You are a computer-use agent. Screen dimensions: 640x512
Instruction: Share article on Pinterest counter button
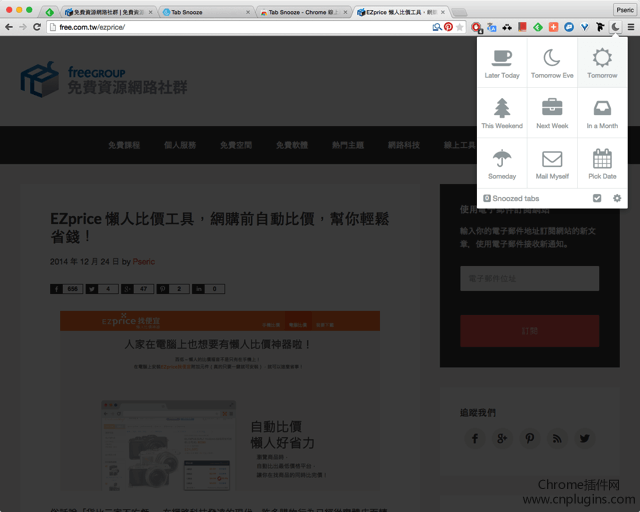coord(173,289)
